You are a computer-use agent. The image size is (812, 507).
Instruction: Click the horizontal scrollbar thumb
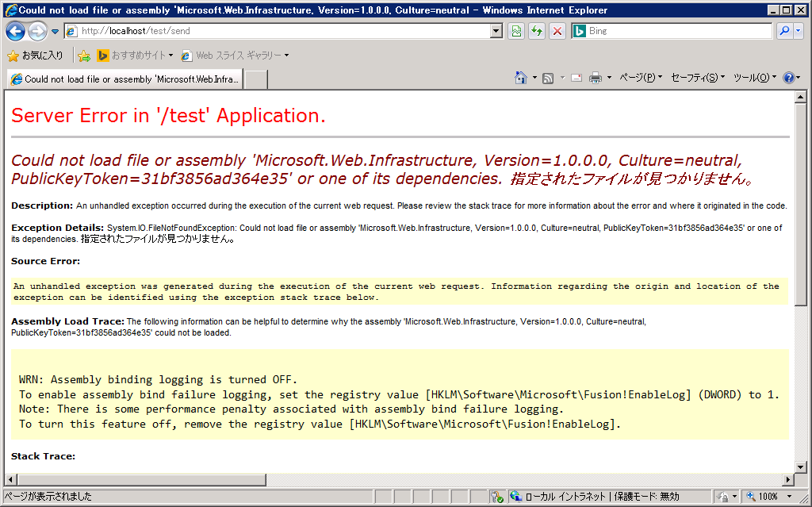tap(141, 479)
